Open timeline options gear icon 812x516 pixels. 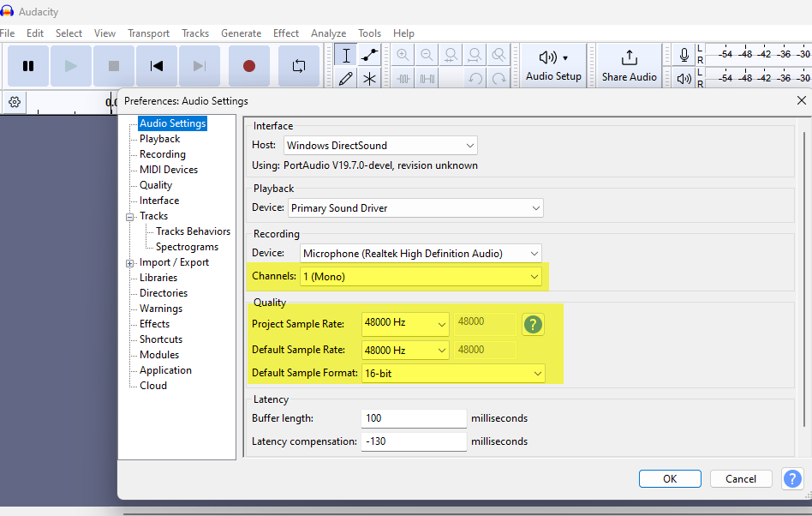15,102
